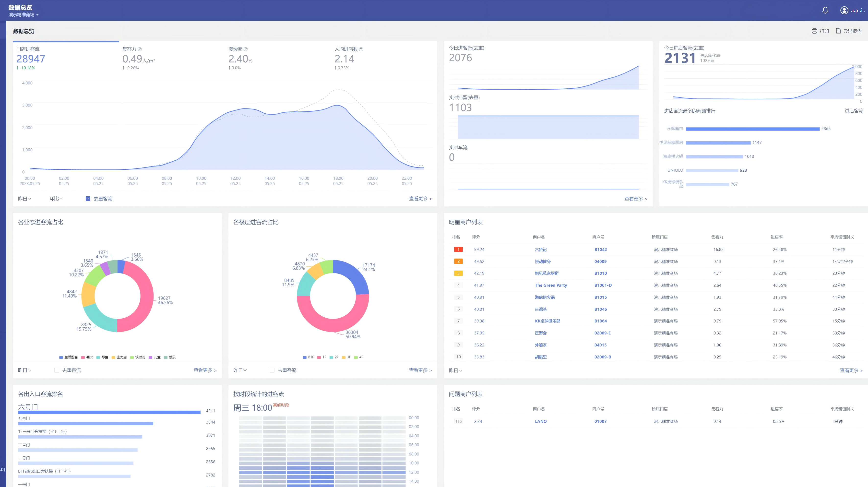Enable 去重客流 checkbox in 各楼层进客流占比
868x487 pixels.
[x=272, y=370]
